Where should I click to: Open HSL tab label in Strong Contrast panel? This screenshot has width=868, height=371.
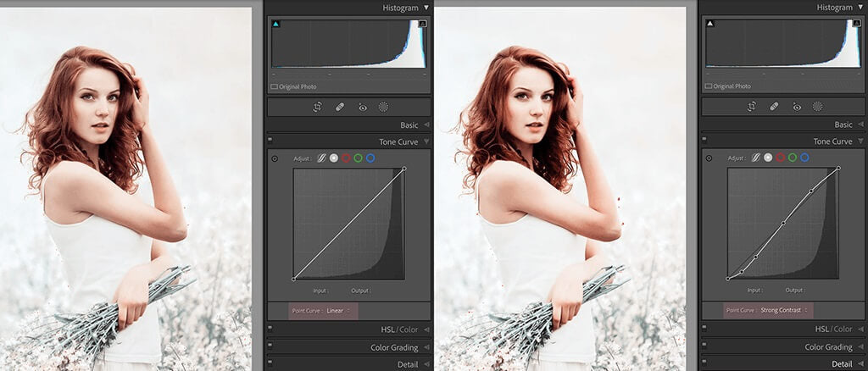pos(822,329)
